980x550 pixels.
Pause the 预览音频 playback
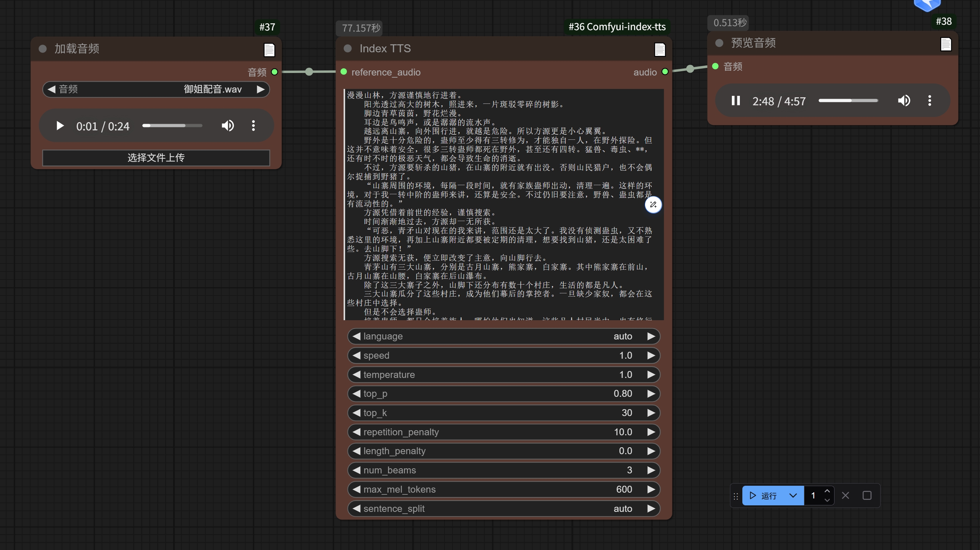click(x=735, y=101)
